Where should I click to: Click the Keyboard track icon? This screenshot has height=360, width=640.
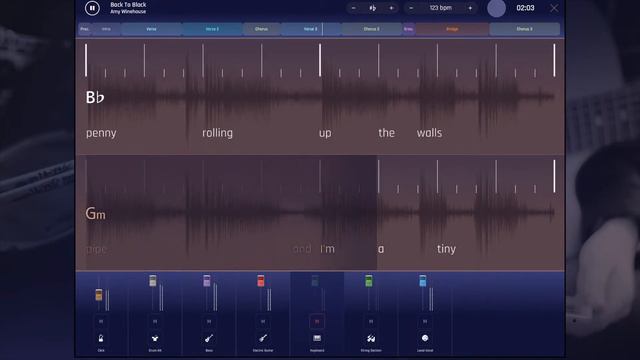[317, 338]
